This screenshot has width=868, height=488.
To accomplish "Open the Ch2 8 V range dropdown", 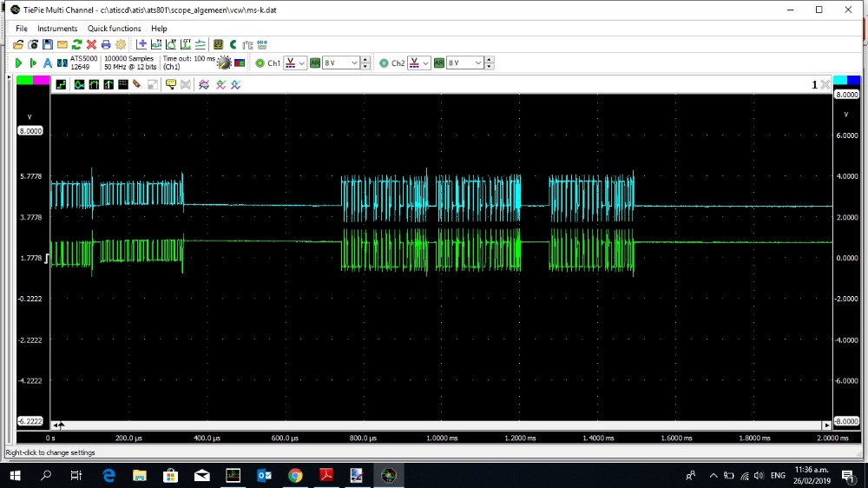I will tap(464, 63).
